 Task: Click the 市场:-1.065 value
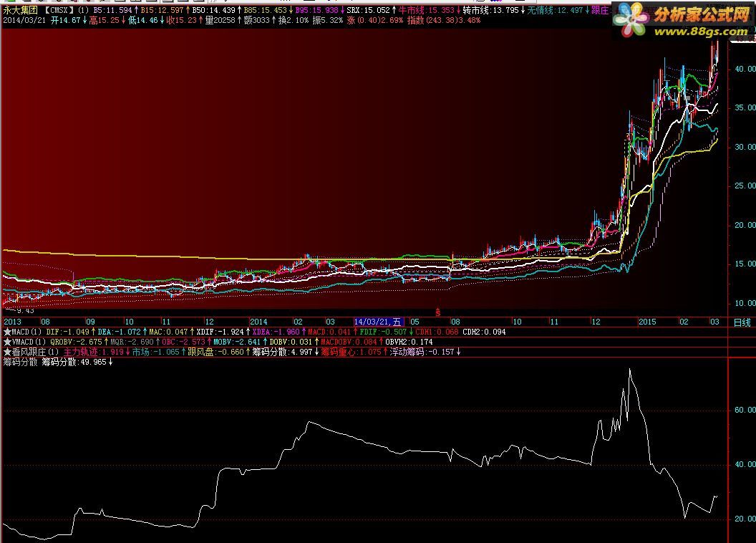coord(156,352)
